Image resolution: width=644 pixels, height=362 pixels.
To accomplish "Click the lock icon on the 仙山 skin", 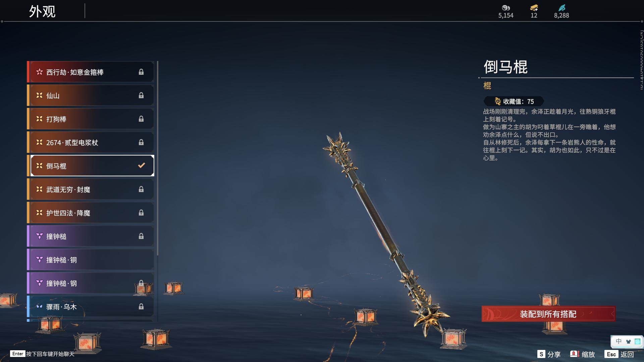I will tap(141, 96).
